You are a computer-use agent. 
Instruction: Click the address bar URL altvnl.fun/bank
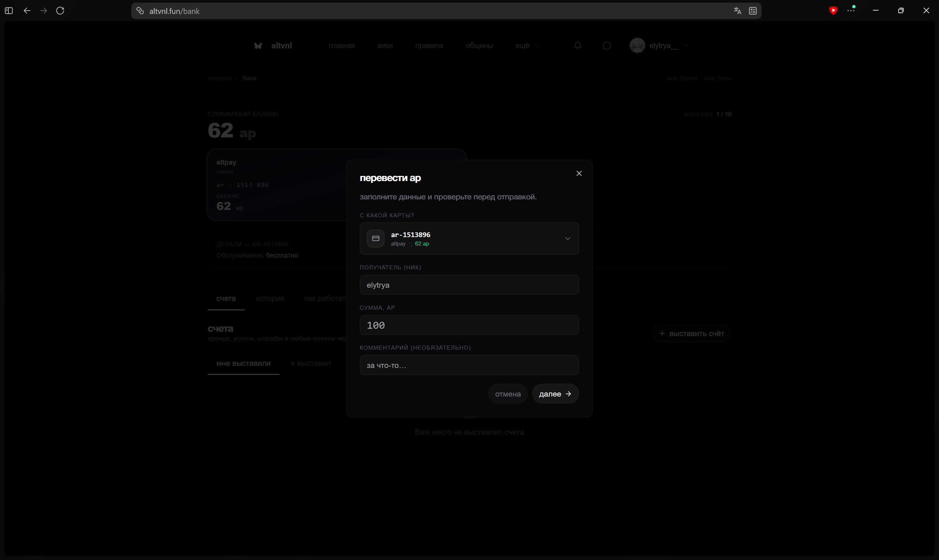coord(175,11)
